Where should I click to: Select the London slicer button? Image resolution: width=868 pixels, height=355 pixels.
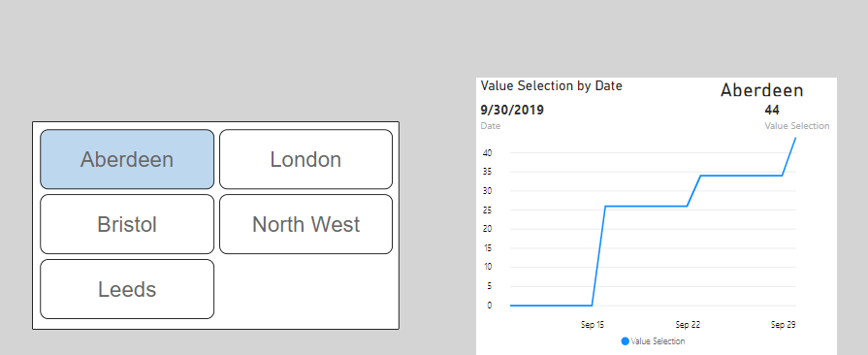click(x=305, y=159)
